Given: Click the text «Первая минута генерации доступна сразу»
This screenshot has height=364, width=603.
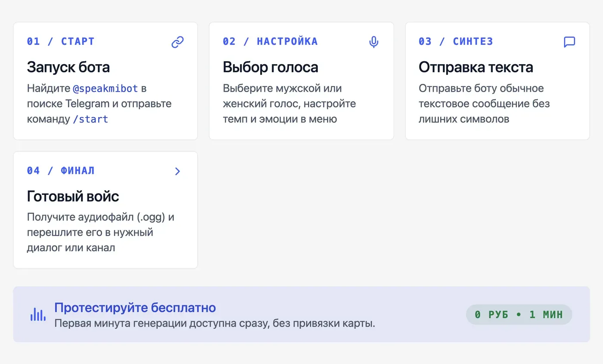Looking at the screenshot, I should click(162, 323).
